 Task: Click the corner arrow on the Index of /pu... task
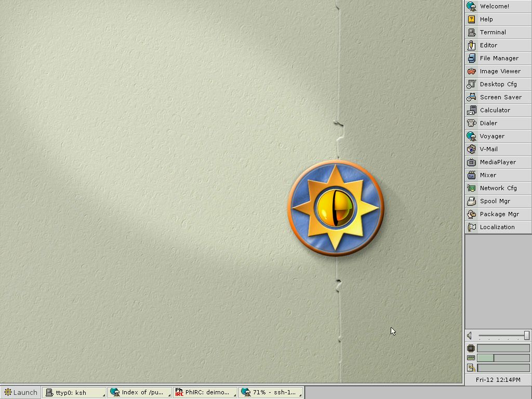coord(169,396)
